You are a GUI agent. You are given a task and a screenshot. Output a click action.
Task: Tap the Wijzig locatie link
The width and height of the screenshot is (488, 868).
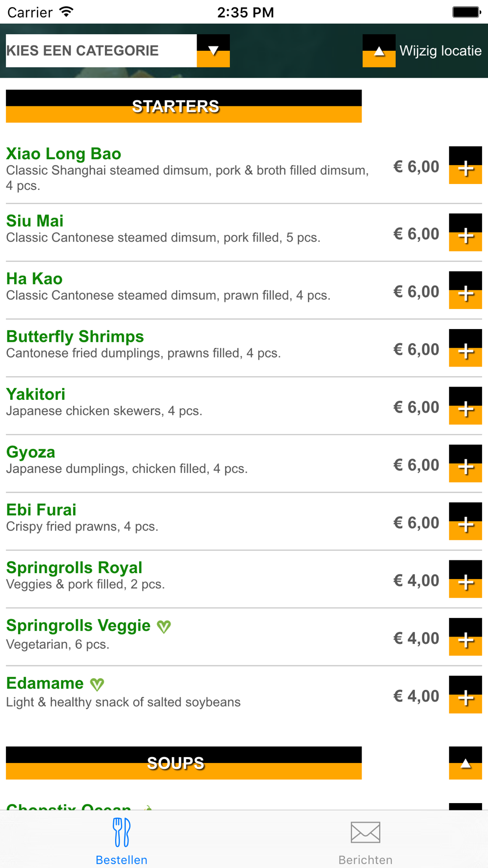tap(440, 51)
